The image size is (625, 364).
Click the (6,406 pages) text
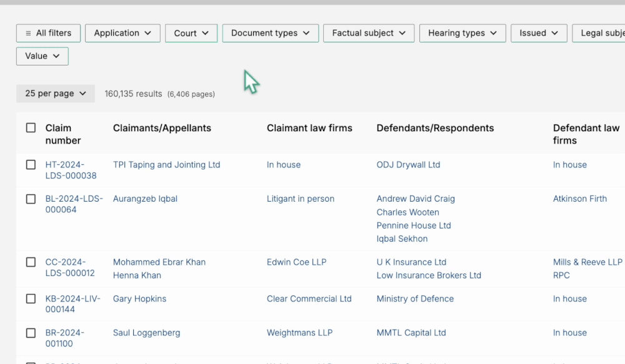[x=191, y=94]
